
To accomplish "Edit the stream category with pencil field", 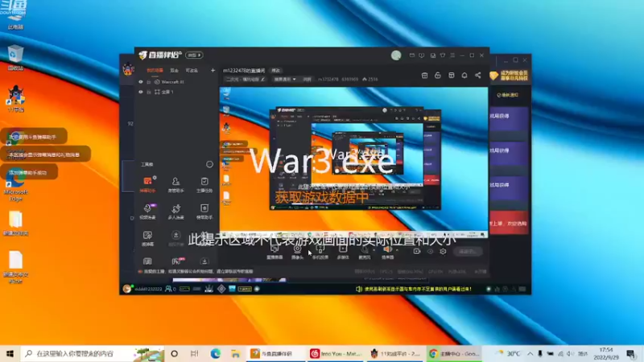I will click(x=246, y=79).
